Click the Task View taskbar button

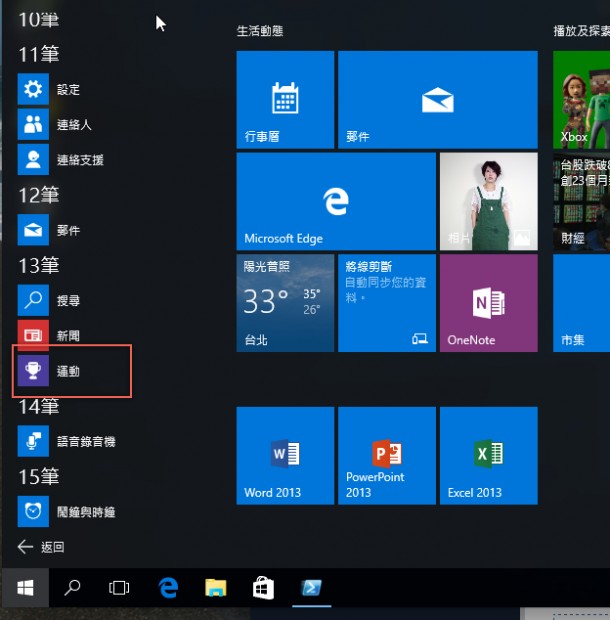point(119,588)
